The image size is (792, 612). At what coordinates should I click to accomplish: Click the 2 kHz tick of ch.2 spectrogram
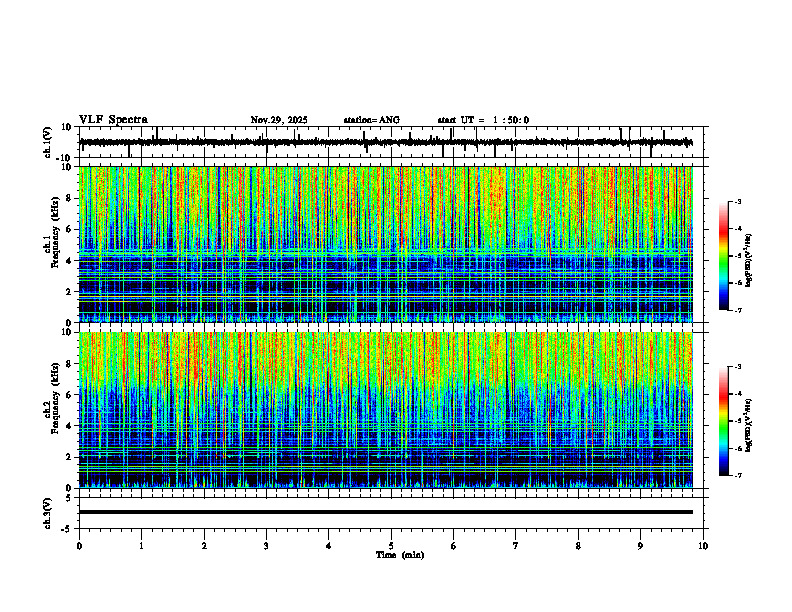(x=70, y=457)
